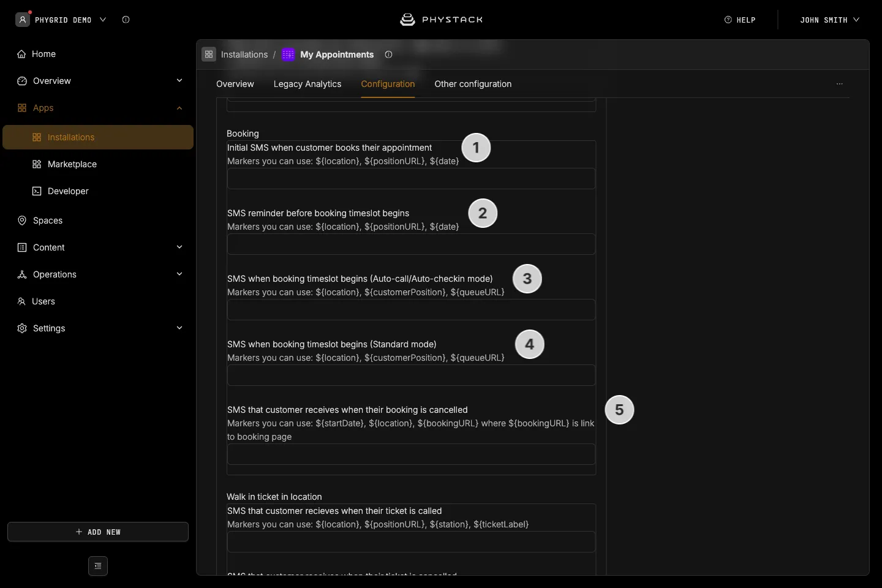
Task: Click the Operations sidebar icon
Action: coord(22,274)
